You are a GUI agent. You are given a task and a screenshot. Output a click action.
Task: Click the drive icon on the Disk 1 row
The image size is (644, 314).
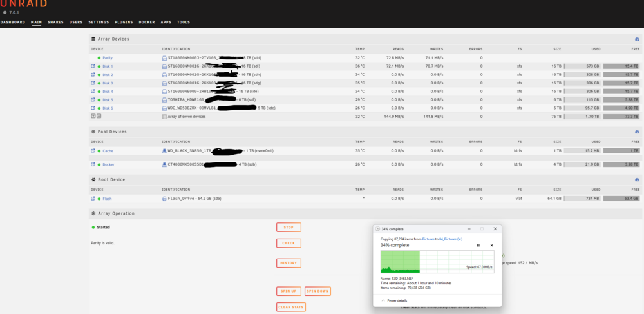164,66
